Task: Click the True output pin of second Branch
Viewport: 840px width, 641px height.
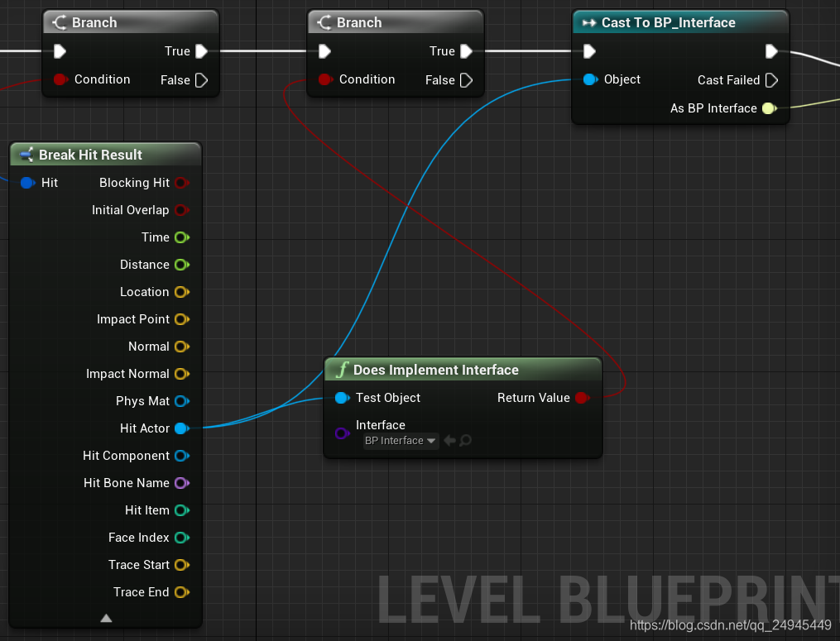Action: coord(466,51)
